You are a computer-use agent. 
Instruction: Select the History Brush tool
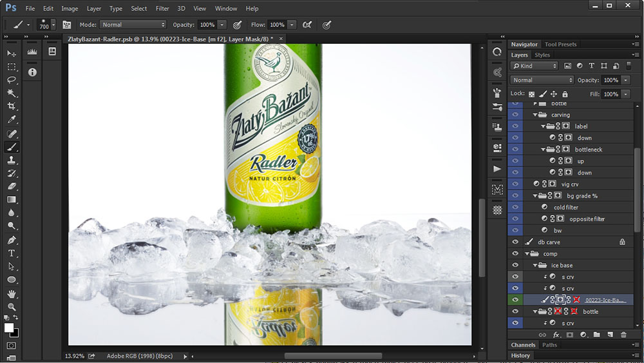point(12,173)
